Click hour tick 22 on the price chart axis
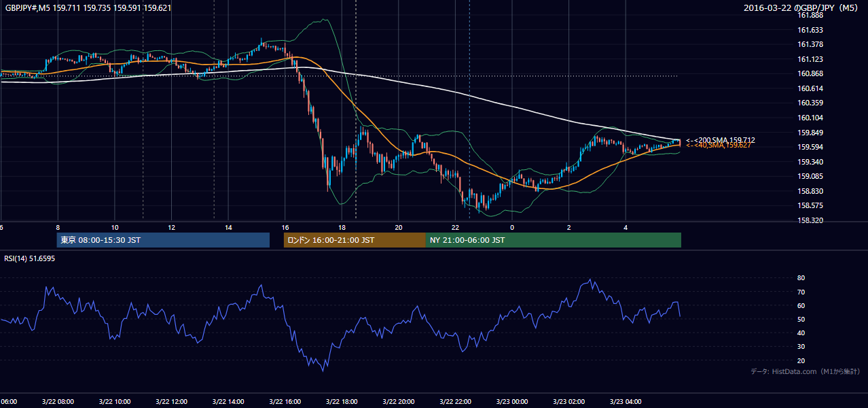Screen dimensions: 868x408 (455, 227)
